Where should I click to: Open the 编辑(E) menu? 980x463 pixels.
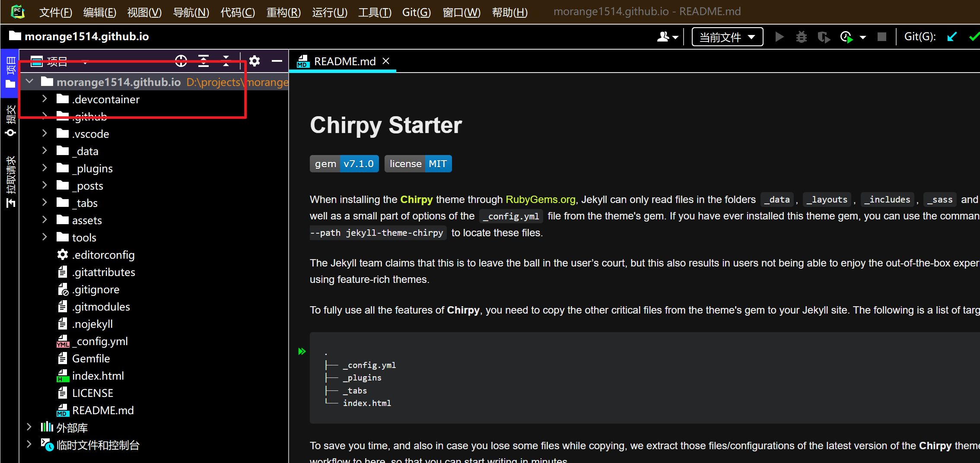pyautogui.click(x=100, y=12)
